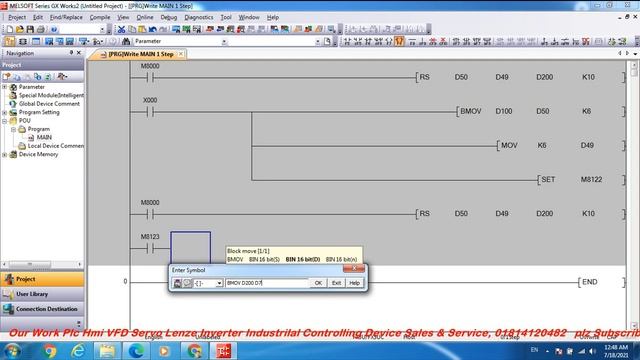Open File Explorer from the taskbar
This screenshot has height=360, width=640.
tap(107, 351)
